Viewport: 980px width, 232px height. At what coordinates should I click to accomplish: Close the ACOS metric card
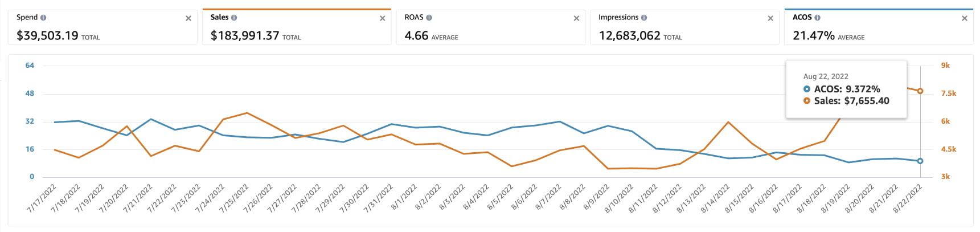964,18
